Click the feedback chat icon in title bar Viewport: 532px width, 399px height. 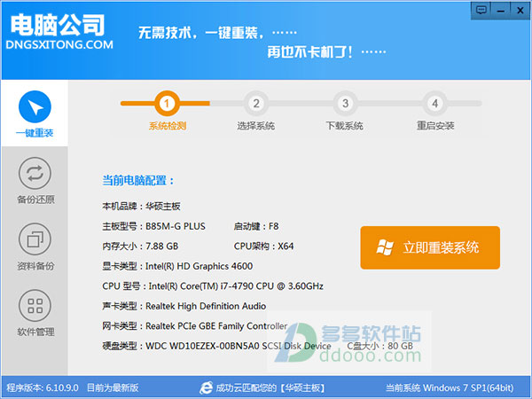[481, 10]
